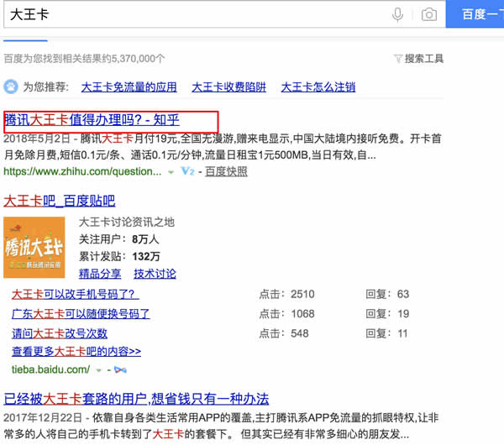Screen dimensions: 504x445
Task: Open camera image search
Action: (428, 15)
